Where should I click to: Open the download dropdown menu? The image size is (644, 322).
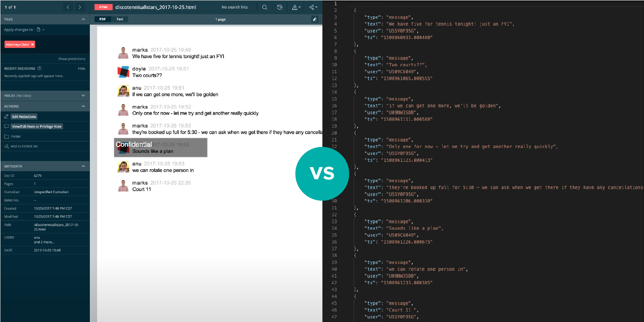[296, 7]
